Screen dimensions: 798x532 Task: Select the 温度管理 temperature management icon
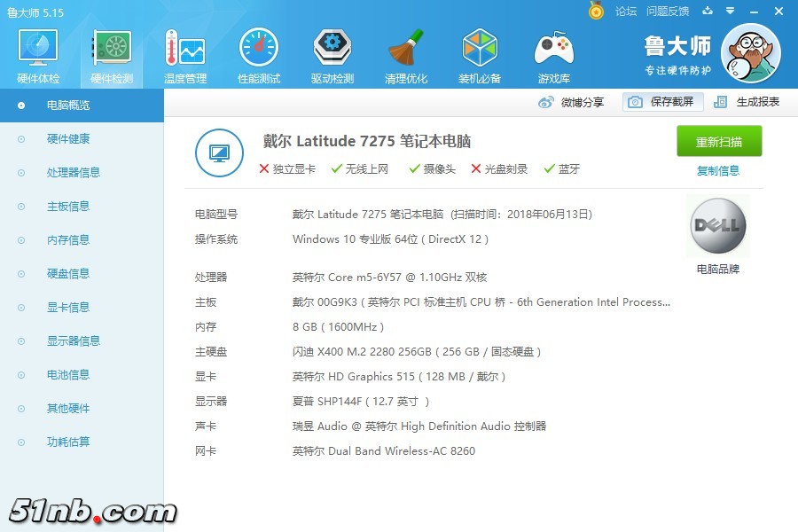(184, 53)
